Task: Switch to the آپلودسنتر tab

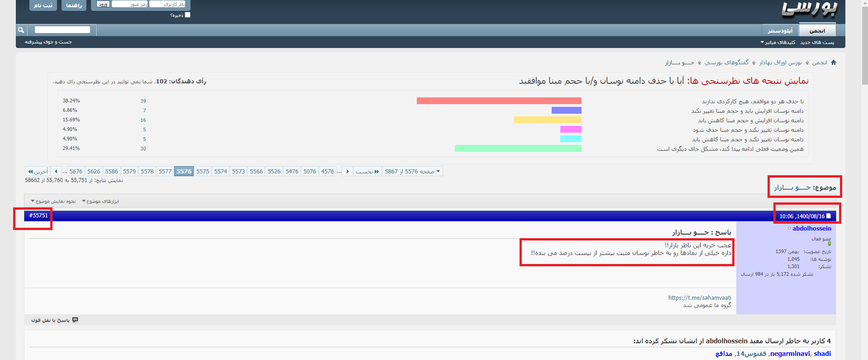Action: pyautogui.click(x=780, y=30)
